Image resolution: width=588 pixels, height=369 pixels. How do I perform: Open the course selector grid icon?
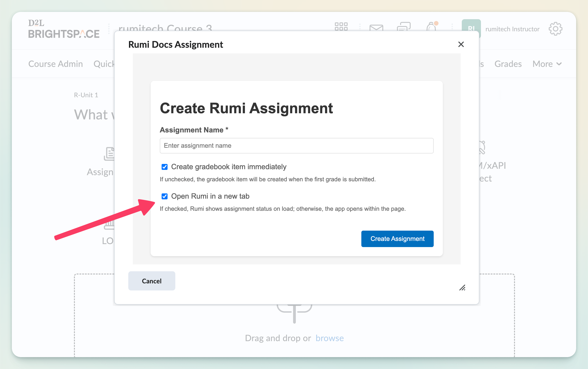point(341,26)
